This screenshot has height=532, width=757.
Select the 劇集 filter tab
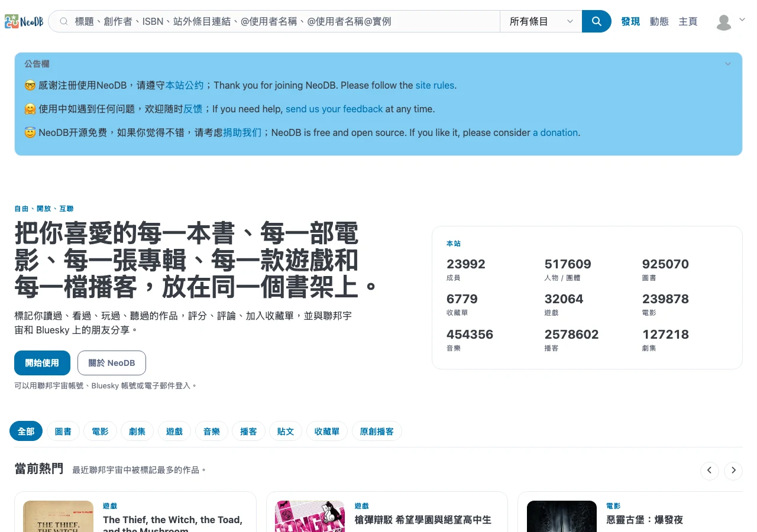(x=137, y=432)
